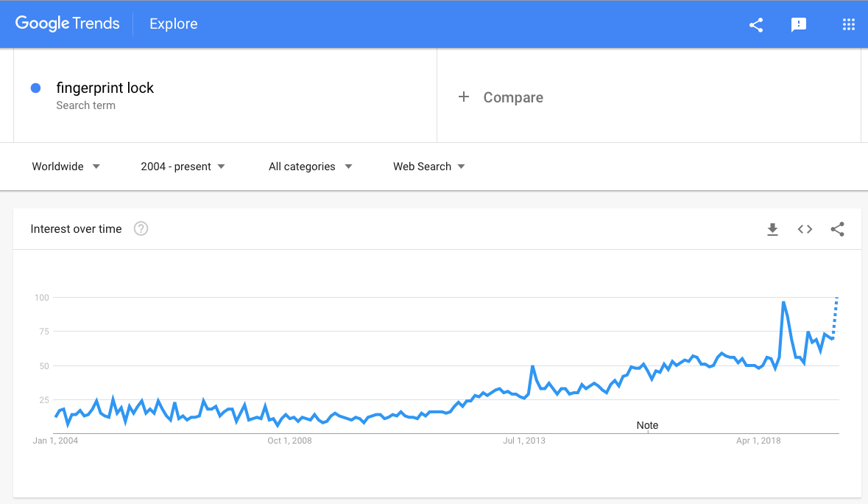Open the Worldwide region dropdown
Screen dimensions: 868x504
coord(66,167)
